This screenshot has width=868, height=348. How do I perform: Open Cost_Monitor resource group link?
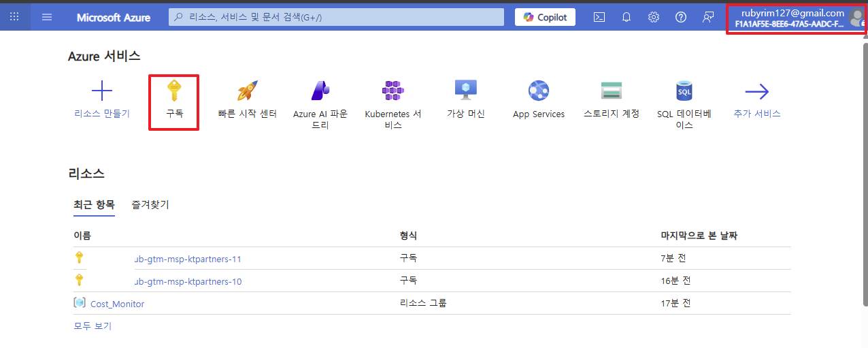tap(117, 304)
